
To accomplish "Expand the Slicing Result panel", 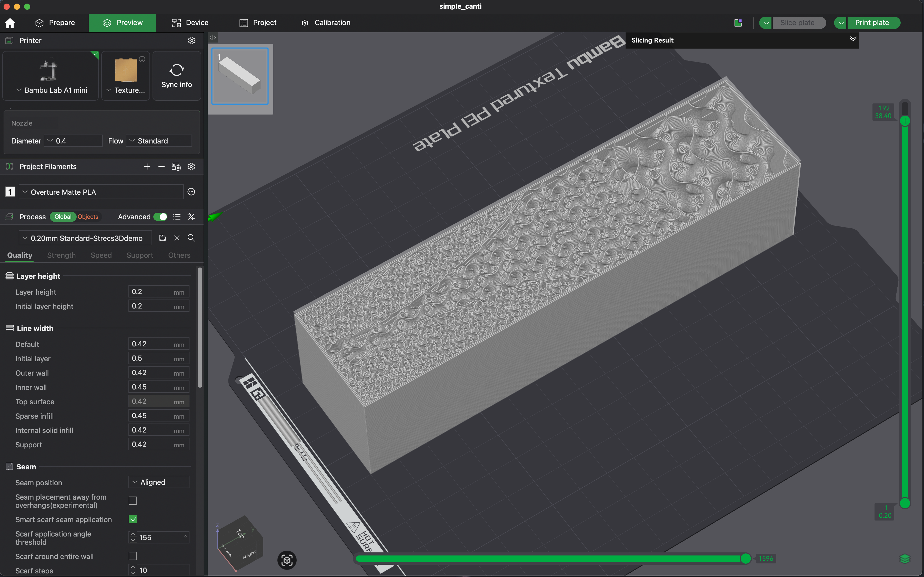I will click(x=853, y=39).
